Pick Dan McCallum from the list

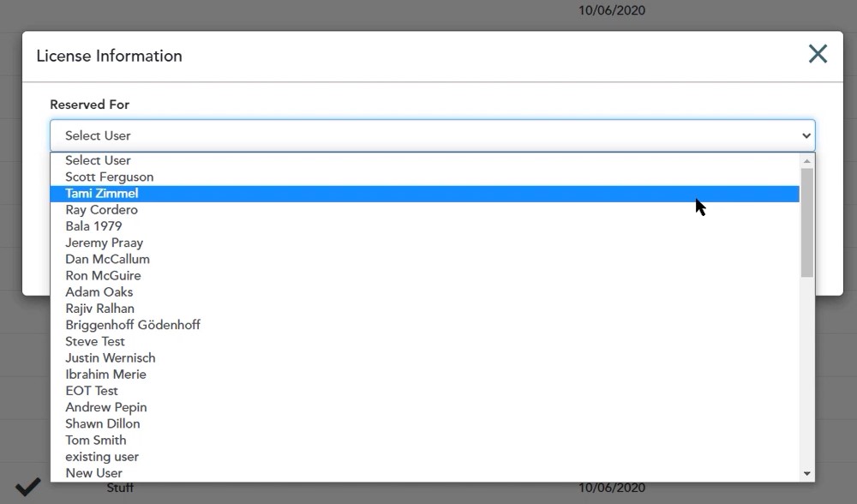[425, 259]
